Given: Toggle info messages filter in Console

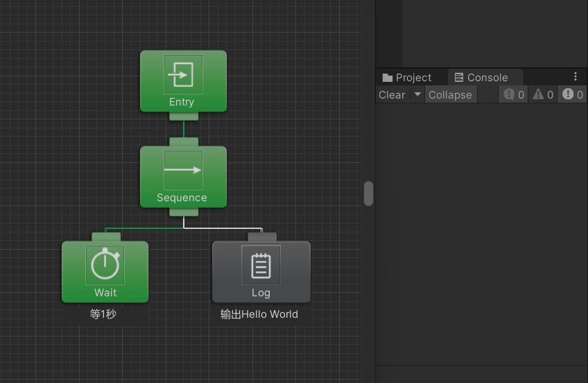Looking at the screenshot, I should click(x=514, y=95).
